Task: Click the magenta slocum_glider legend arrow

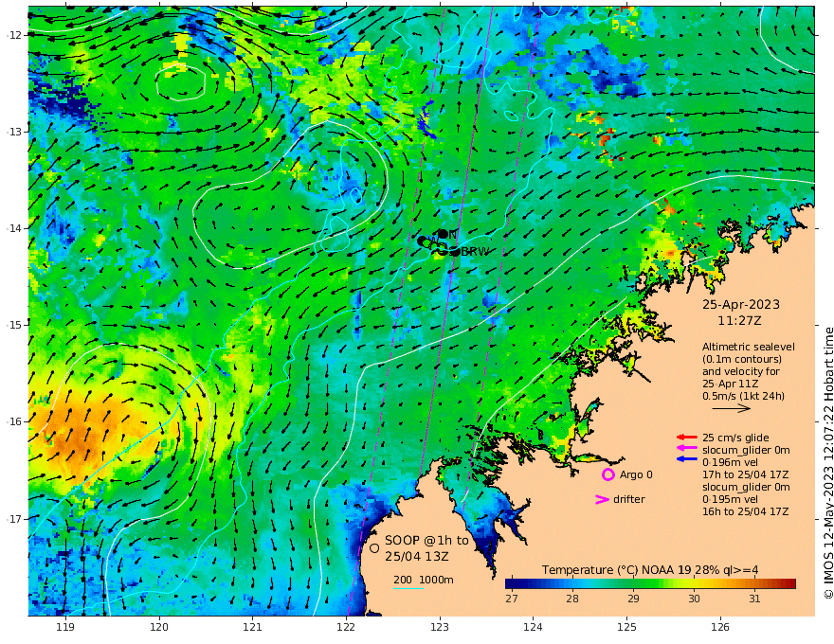Action: pyautogui.click(x=687, y=448)
